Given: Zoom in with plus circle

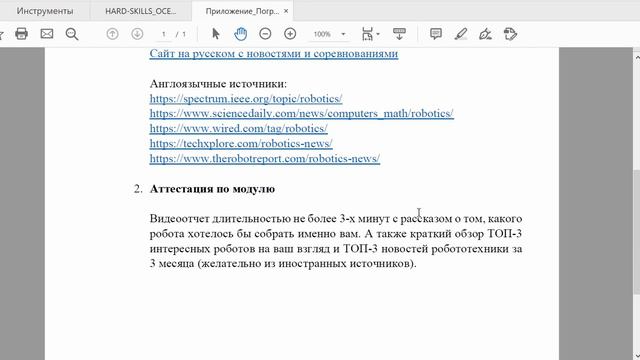Looking at the screenshot, I should tap(290, 34).
